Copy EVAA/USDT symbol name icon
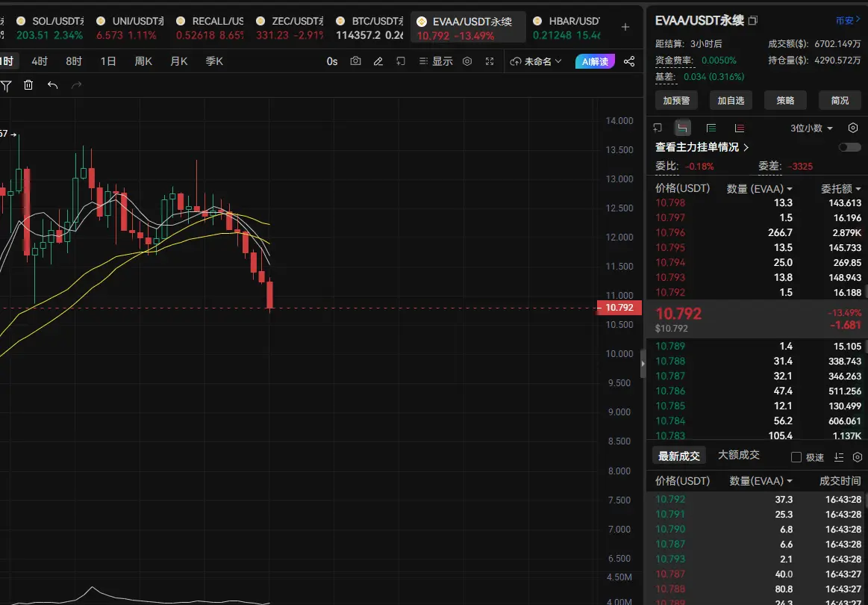The height and width of the screenshot is (605, 868). coord(753,20)
